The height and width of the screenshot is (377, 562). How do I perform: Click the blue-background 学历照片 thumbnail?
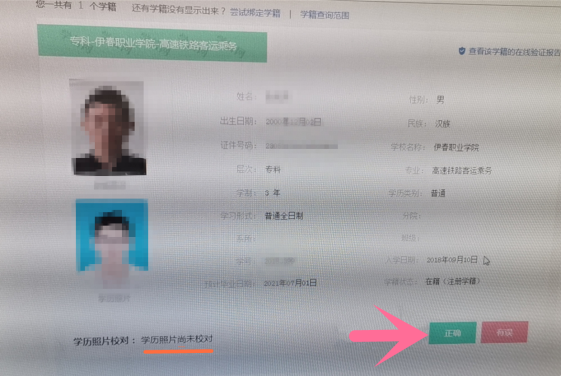[x=112, y=235]
